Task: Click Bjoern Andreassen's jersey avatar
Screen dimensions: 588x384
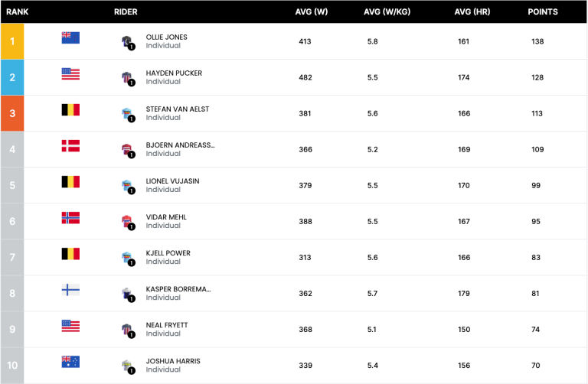Action: [x=127, y=150]
